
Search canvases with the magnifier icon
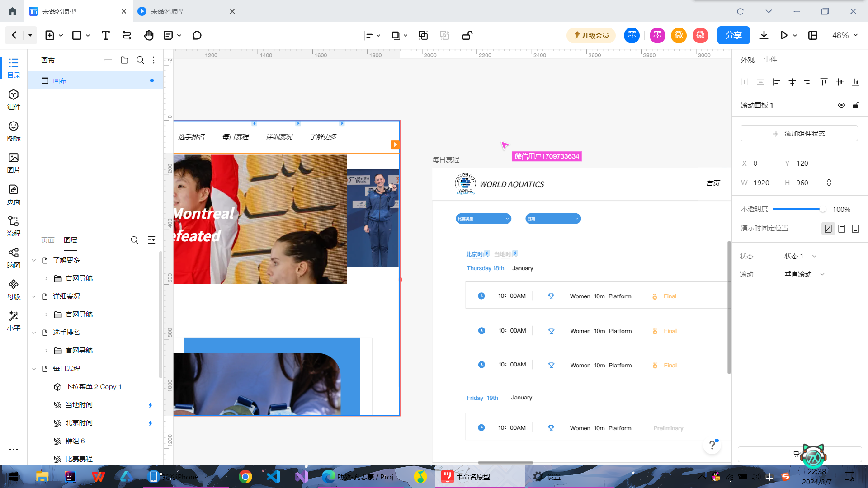(140, 60)
